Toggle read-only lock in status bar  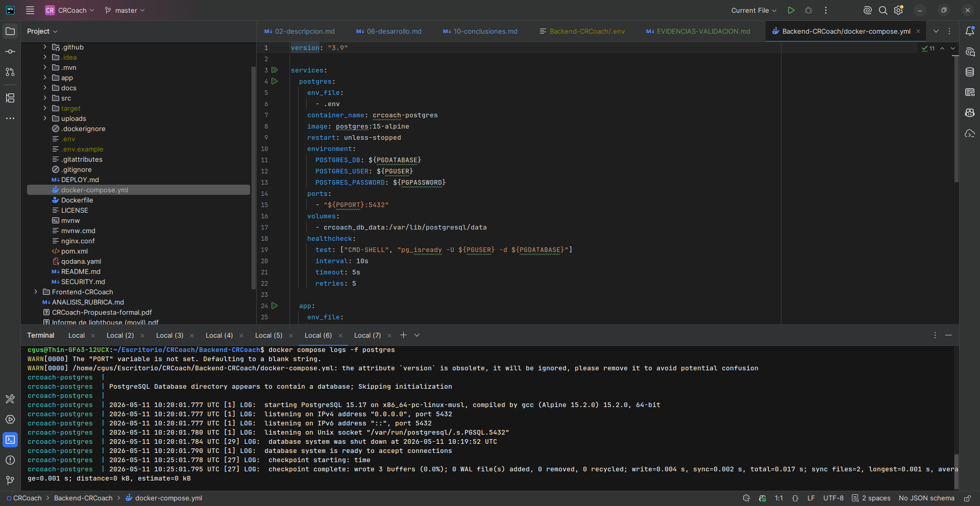click(x=967, y=498)
